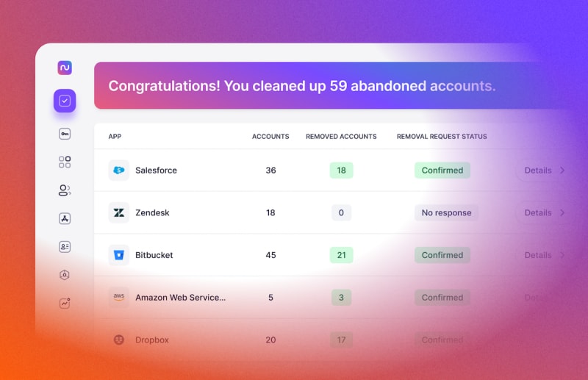Click the Salesforce Confirmed status badge
The image size is (588, 380).
(x=442, y=171)
